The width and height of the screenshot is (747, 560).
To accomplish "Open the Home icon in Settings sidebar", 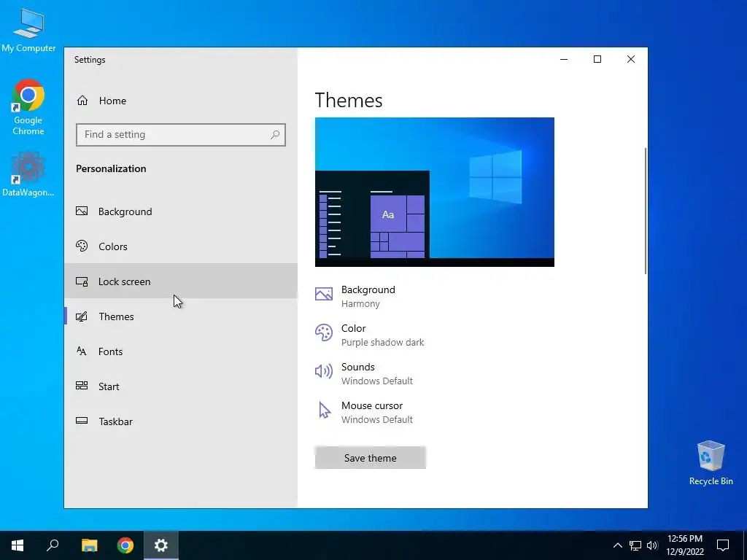I will (x=82, y=101).
